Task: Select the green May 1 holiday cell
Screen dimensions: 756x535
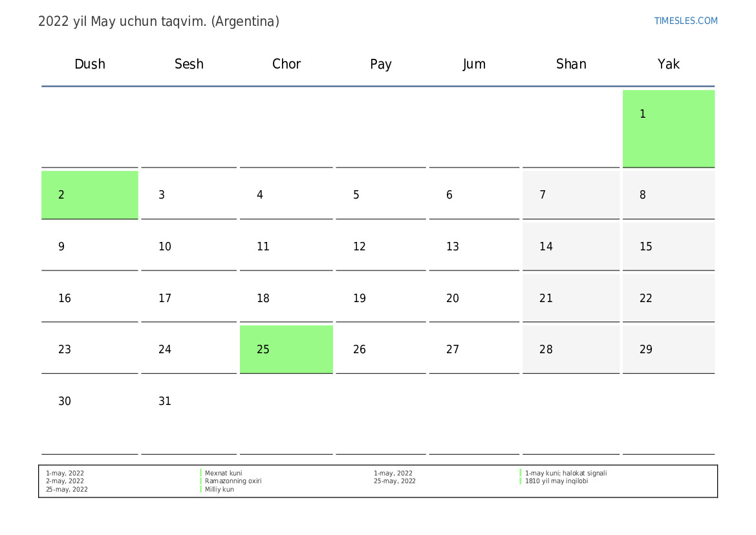Action: pos(668,128)
